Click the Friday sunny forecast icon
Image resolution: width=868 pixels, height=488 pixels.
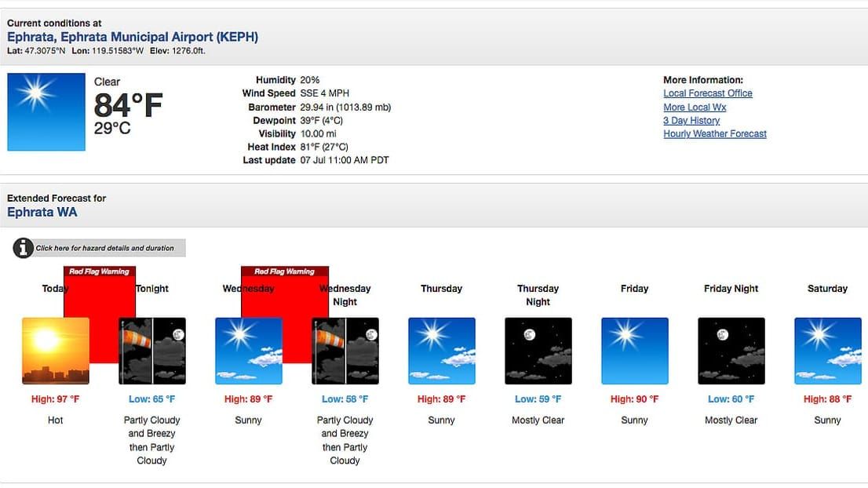point(635,351)
